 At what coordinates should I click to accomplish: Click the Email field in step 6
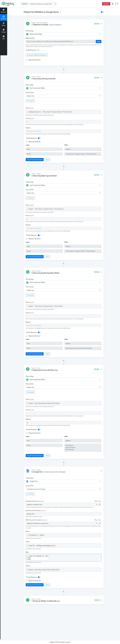64,545
